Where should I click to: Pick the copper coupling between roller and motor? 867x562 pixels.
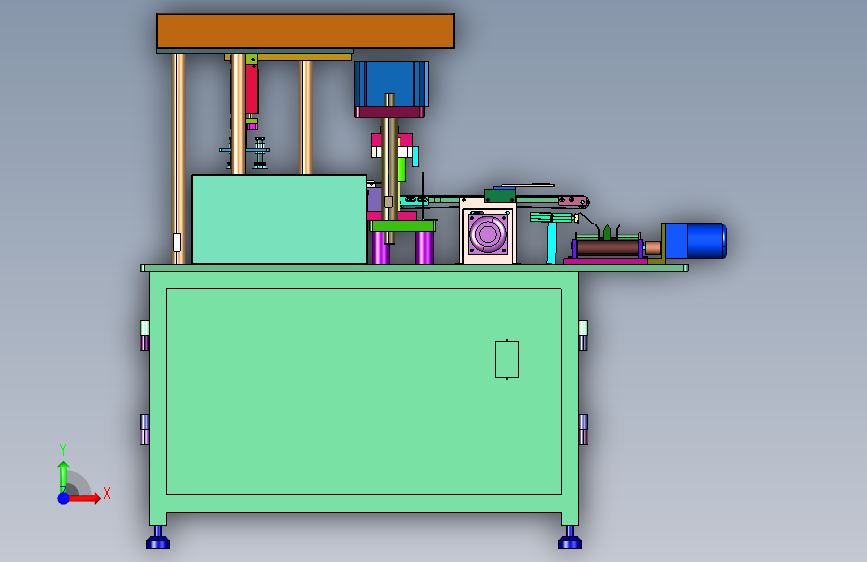pos(653,248)
